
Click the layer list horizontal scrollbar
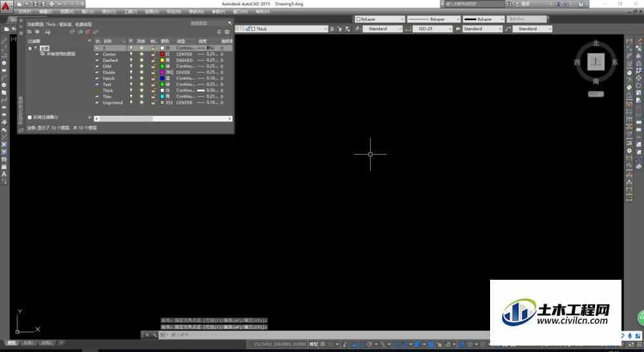pos(163,119)
